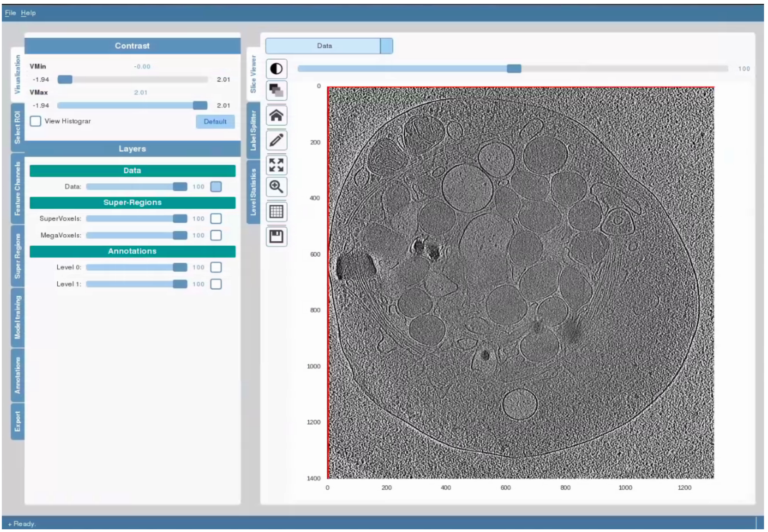The width and height of the screenshot is (768, 532).
Task: Uncheck the Data layer visibility box
Action: [216, 186]
